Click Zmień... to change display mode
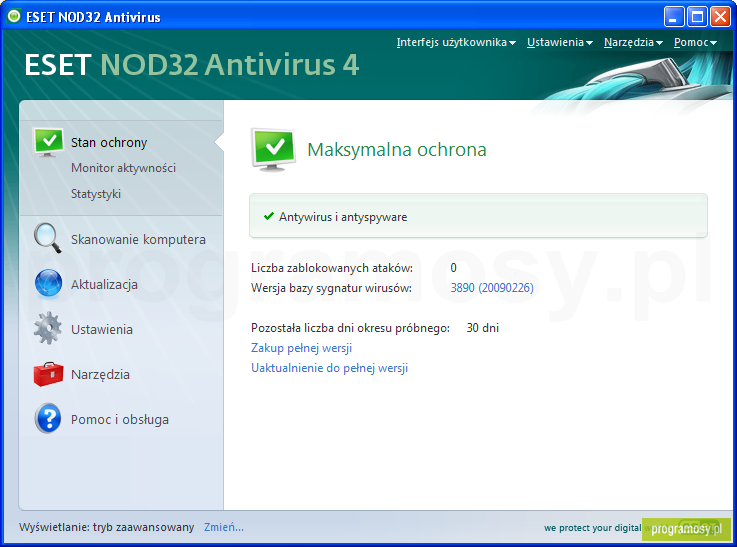 [x=224, y=527]
